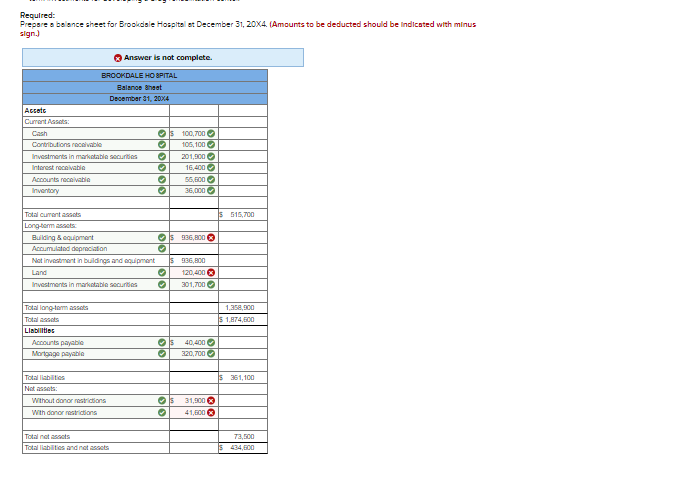Click the red X after Building & equipment amount
Image resolution: width=692 pixels, height=487 pixels.
point(211,238)
